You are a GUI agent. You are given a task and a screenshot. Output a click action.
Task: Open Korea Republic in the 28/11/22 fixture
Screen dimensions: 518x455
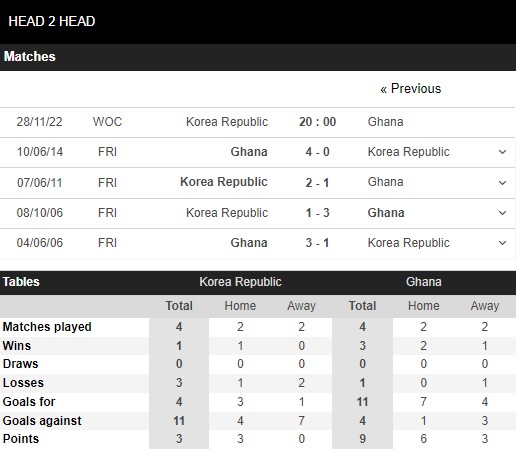coord(227,122)
